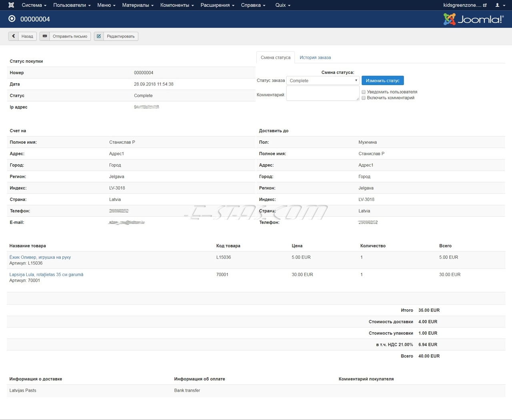The image size is (512, 420).
Task: Tick the Включить комментарий checkbox
Action: tap(364, 98)
